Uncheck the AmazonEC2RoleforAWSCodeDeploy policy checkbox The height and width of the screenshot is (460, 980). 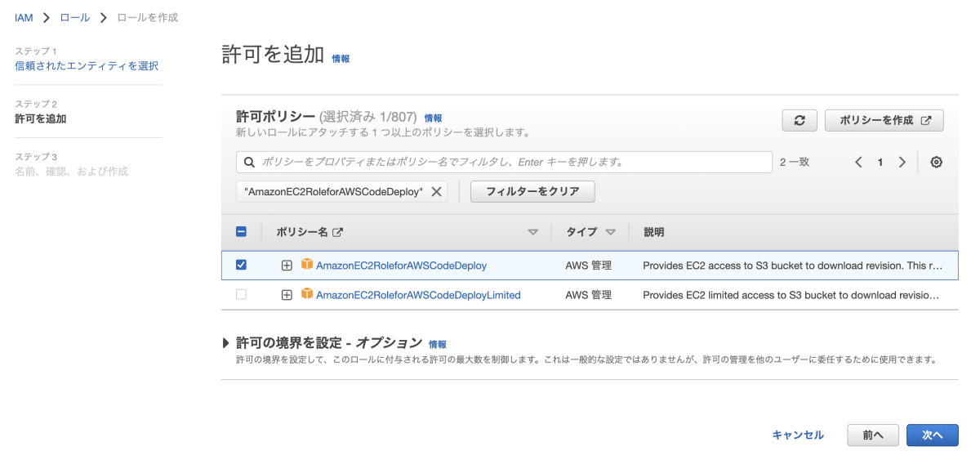[241, 265]
